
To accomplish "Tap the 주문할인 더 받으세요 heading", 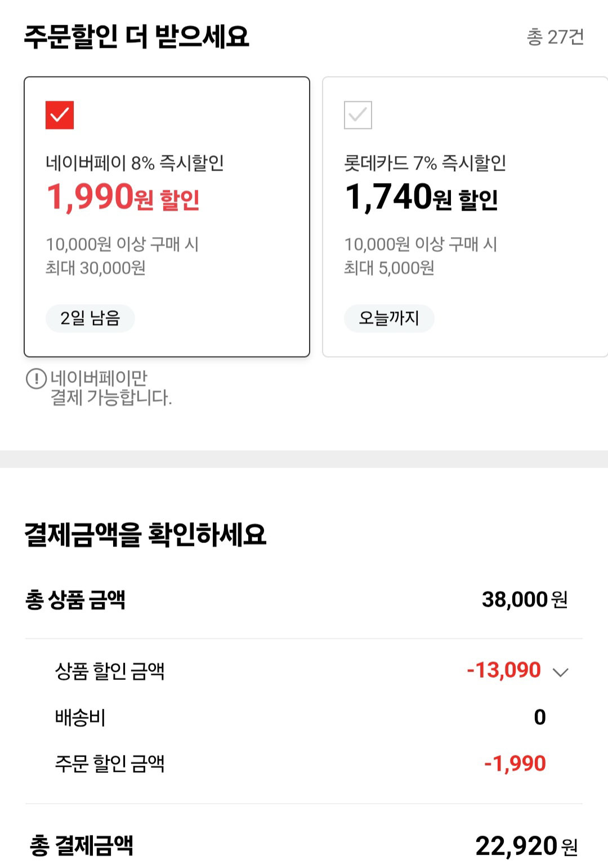I will pos(136,37).
